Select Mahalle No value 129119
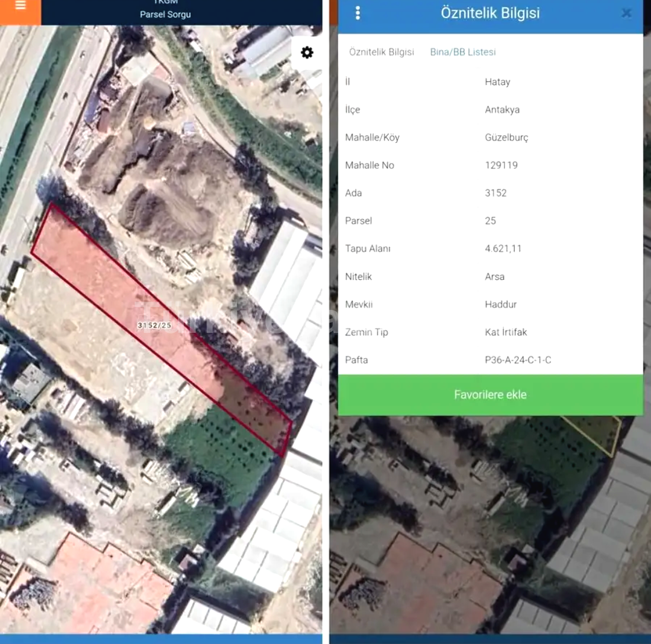Screen dimensions: 651x644 coord(501,165)
